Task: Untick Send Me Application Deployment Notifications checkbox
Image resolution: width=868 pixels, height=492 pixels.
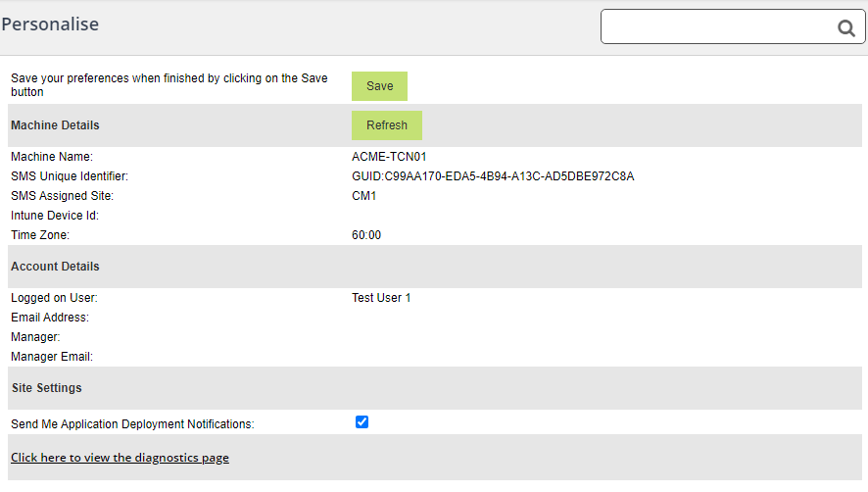Action: [362, 422]
